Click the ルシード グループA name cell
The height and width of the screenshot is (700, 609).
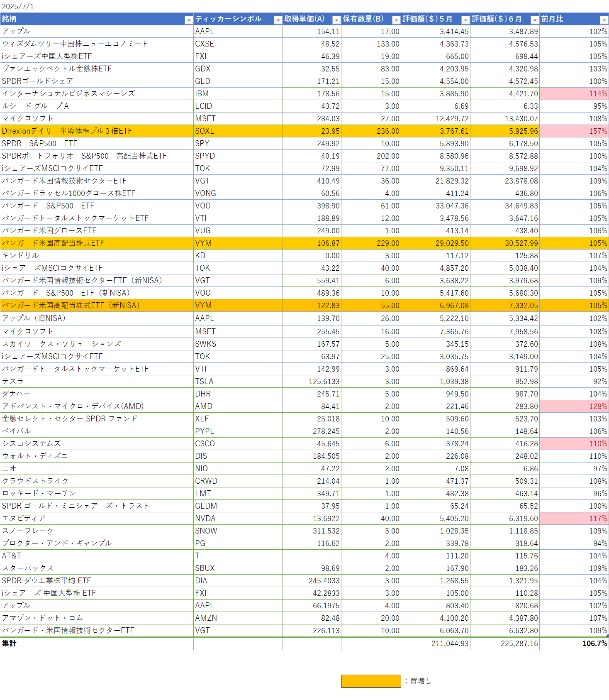coord(97,106)
